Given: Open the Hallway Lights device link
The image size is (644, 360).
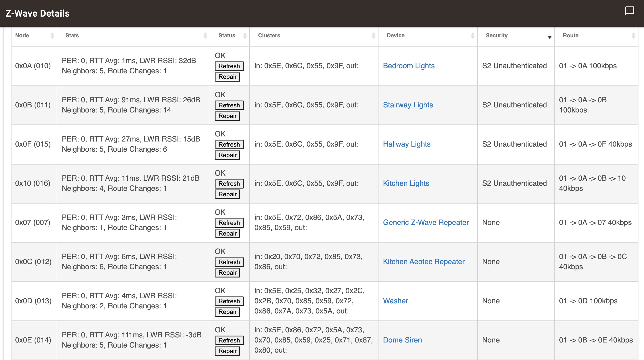Looking at the screenshot, I should 407,144.
